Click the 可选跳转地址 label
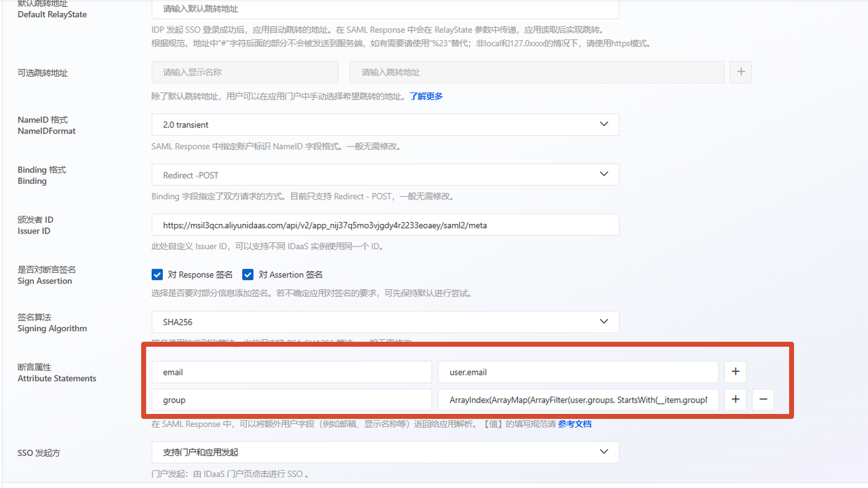868x488 pixels. click(x=43, y=73)
